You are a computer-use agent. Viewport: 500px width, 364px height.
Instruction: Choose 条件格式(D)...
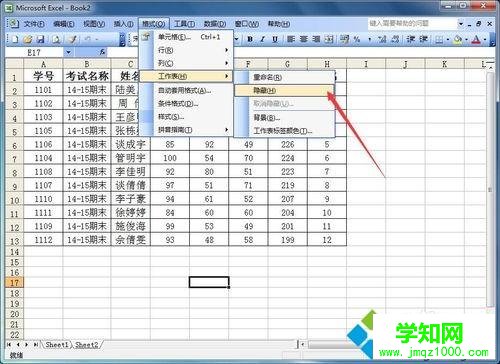[186, 104]
